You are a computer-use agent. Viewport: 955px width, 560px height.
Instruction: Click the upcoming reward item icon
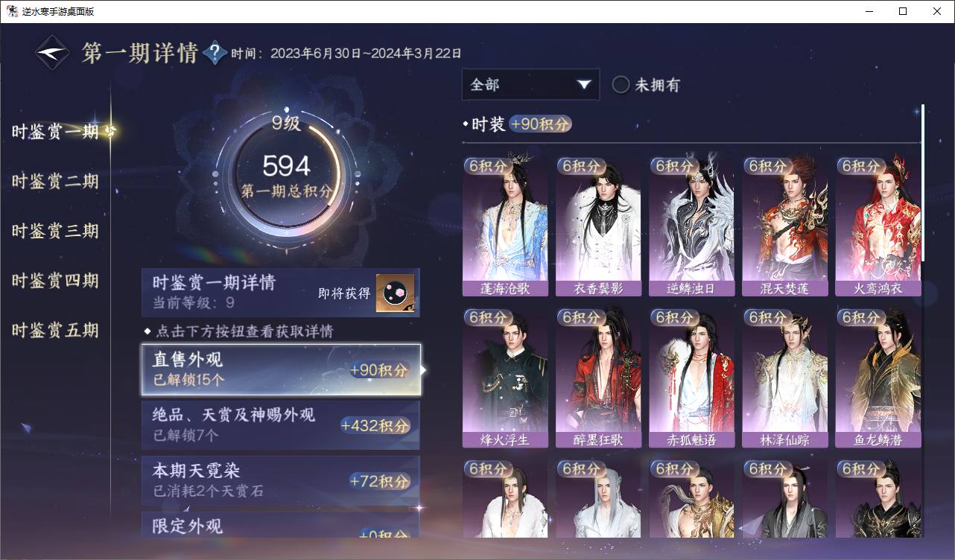(395, 293)
